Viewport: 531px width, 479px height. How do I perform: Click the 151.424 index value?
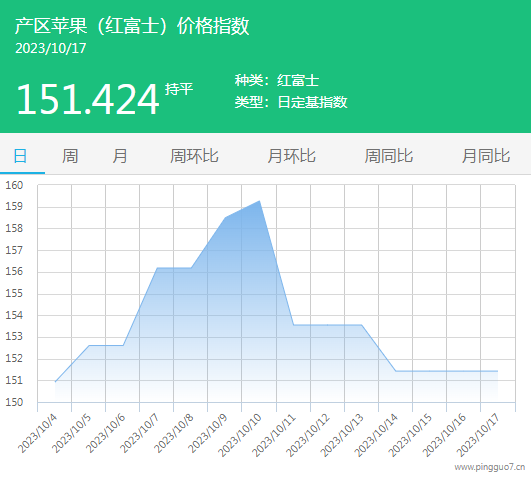pyautogui.click(x=88, y=99)
